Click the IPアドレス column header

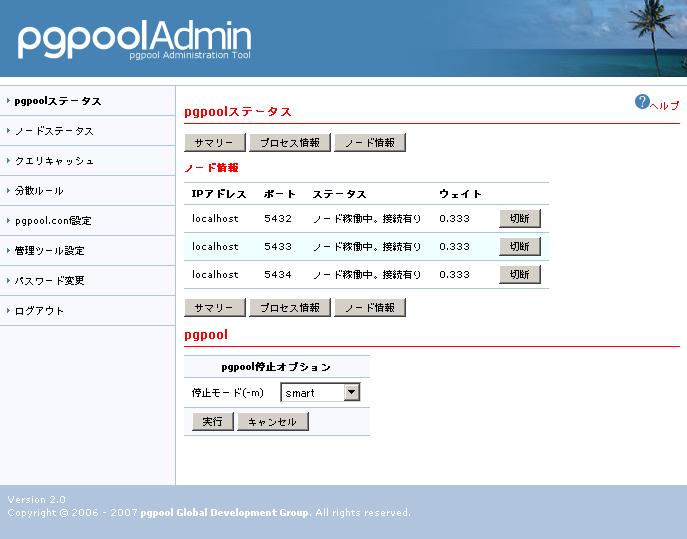pos(219,194)
